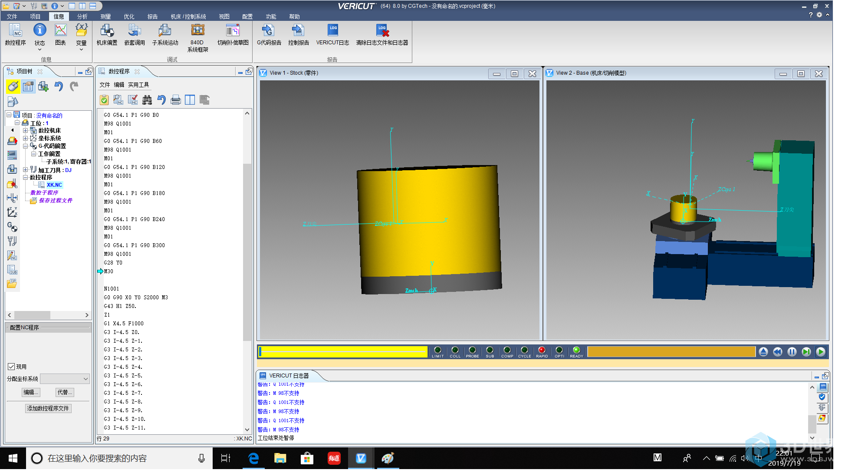
Task: Click the binoculars find icon
Action: pyautogui.click(x=147, y=100)
